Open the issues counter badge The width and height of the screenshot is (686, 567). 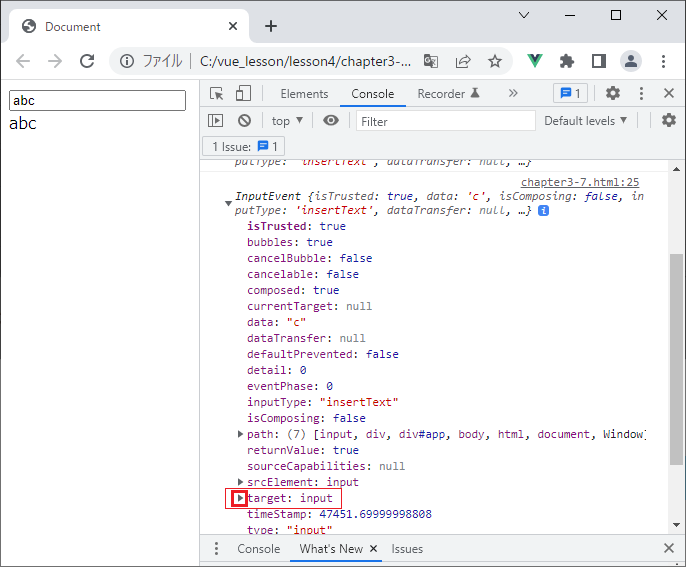(570, 93)
